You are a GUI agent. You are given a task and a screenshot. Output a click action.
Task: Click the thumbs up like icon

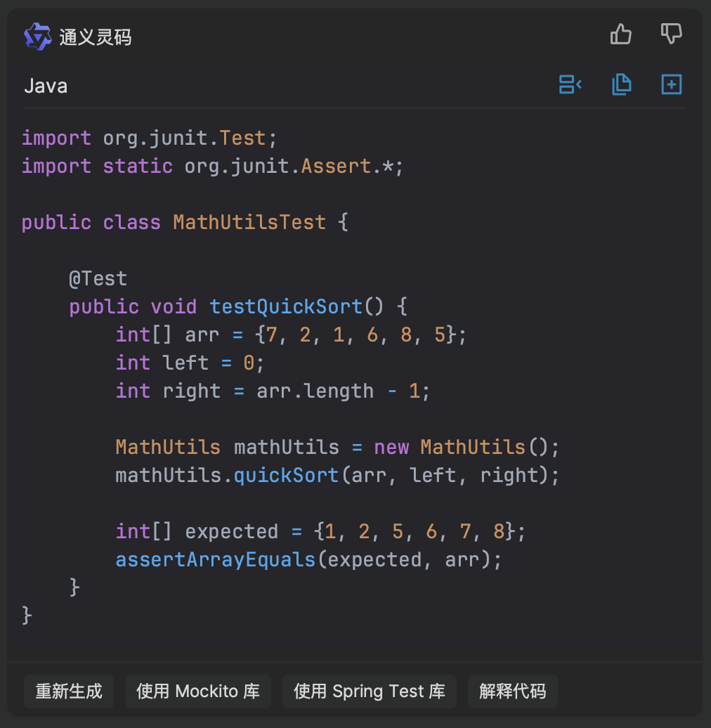(620, 34)
